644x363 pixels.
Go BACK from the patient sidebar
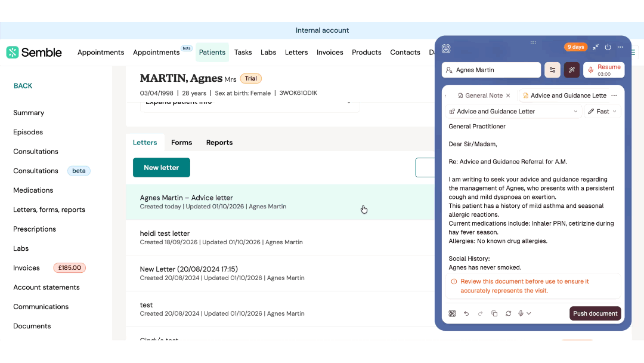coord(23,86)
